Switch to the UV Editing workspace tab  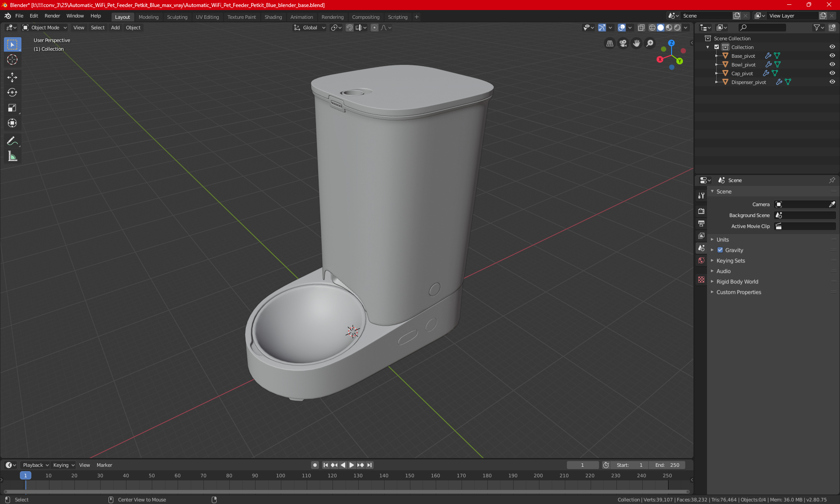(207, 17)
